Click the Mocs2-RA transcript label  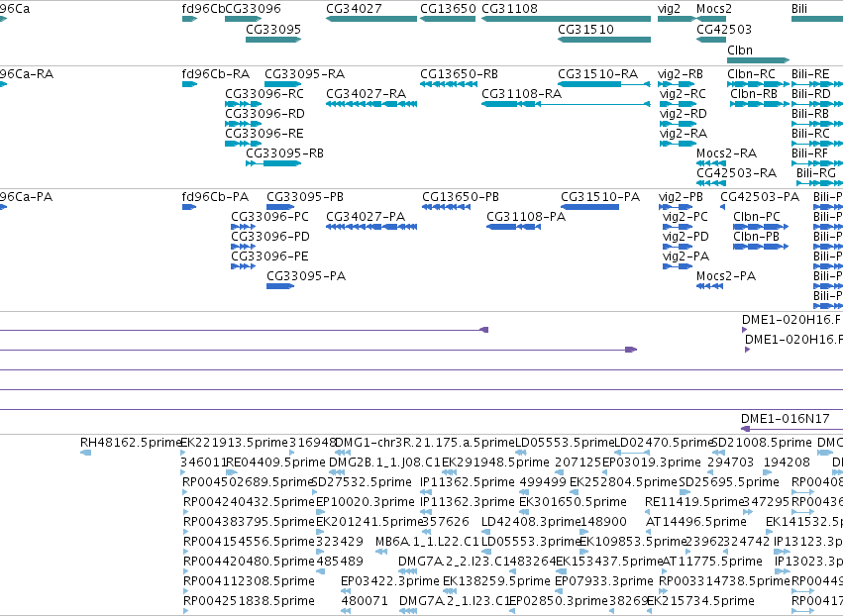pyautogui.click(x=726, y=154)
